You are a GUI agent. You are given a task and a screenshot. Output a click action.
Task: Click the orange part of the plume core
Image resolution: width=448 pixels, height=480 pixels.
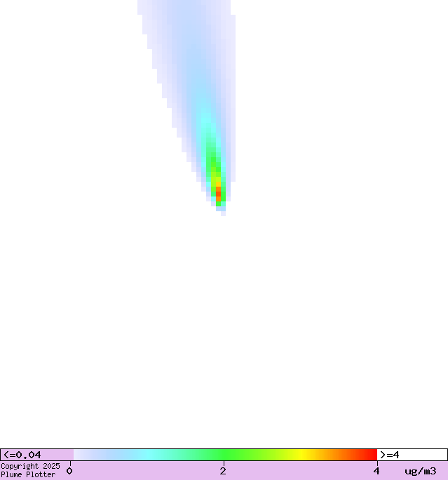click(217, 184)
